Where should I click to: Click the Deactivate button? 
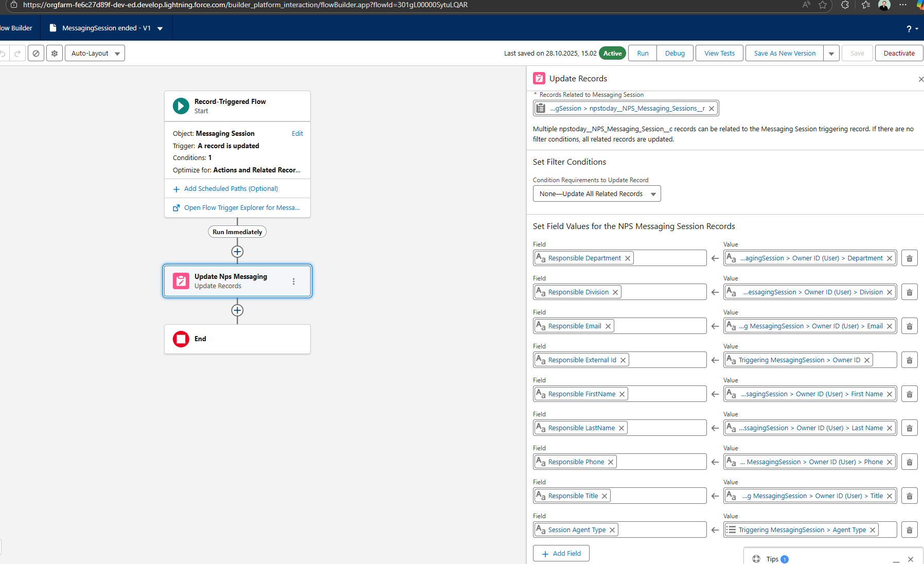point(899,53)
